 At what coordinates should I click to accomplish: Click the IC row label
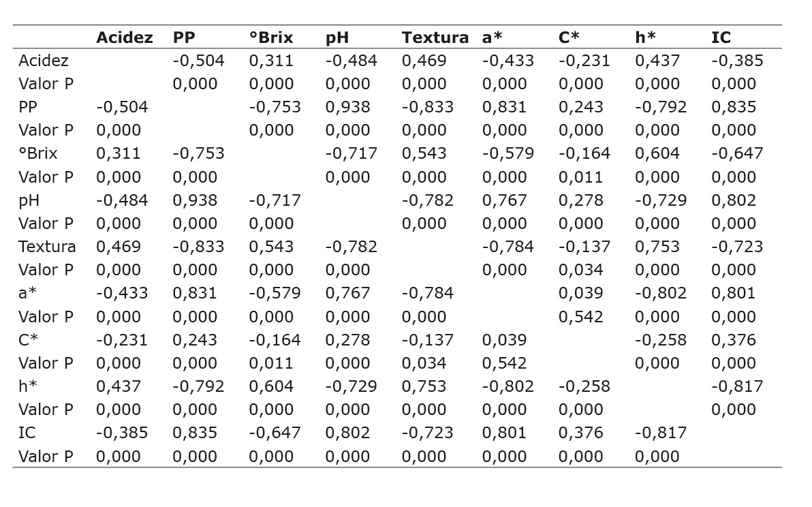click(x=26, y=433)
